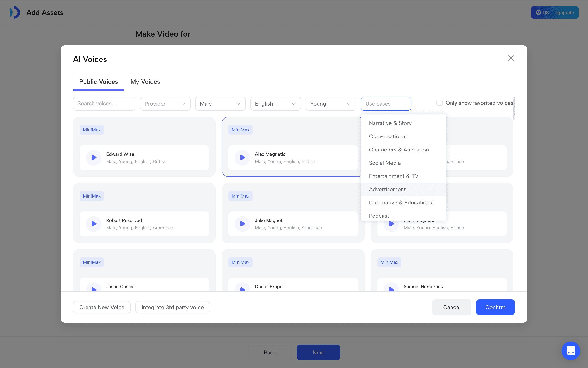588x368 pixels.
Task: Choose Characters & Animation option
Action: [404, 150]
